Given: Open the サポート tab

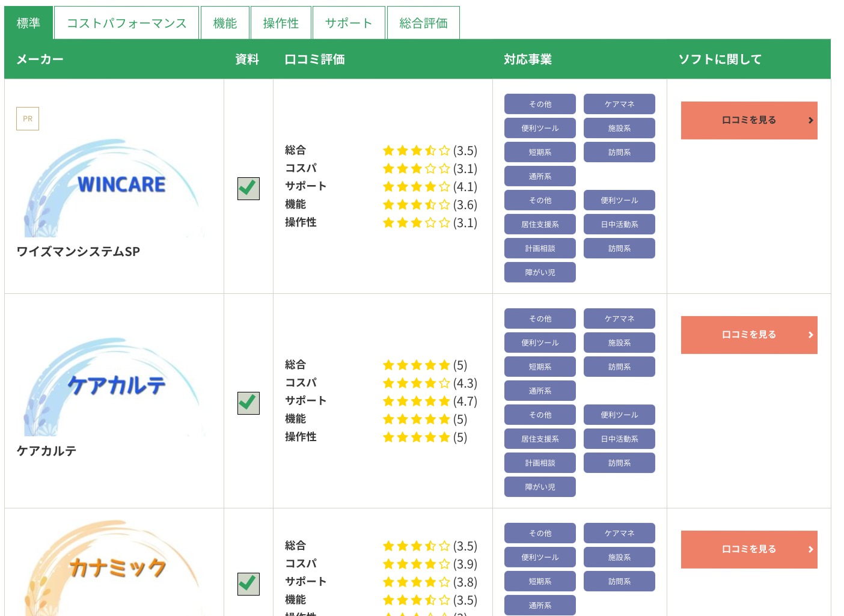Looking at the screenshot, I should (x=349, y=23).
